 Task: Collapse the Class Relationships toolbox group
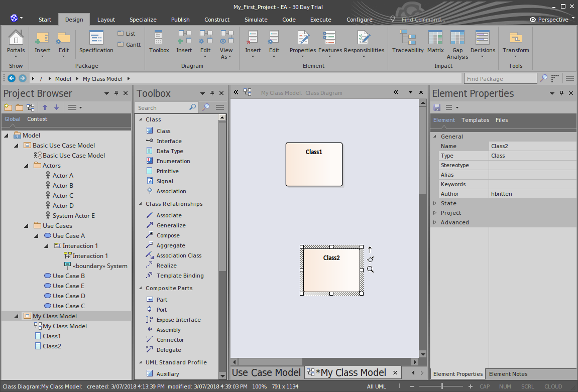[x=140, y=204]
